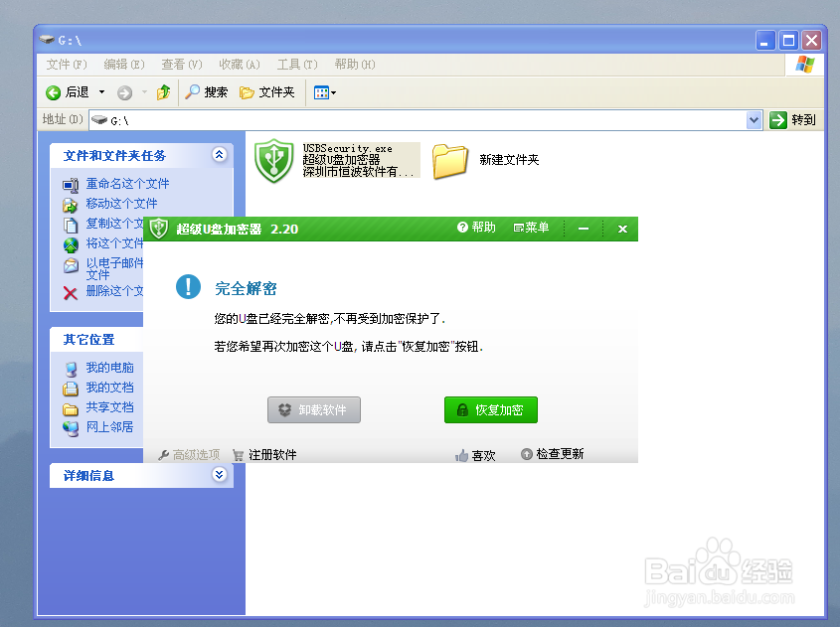The image size is (840, 627).
Task: Click the 后退 back arrow icon
Action: tap(55, 91)
